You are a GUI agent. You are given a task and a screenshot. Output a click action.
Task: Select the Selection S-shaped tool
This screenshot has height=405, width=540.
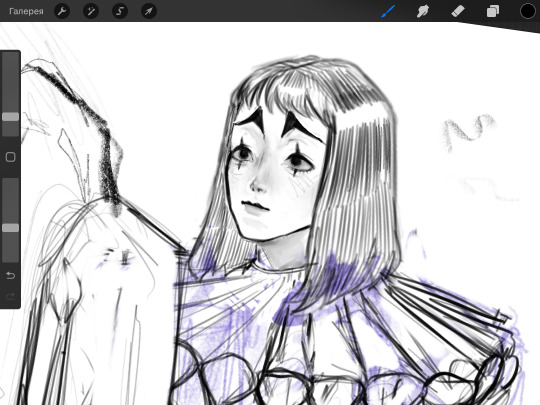coord(120,11)
